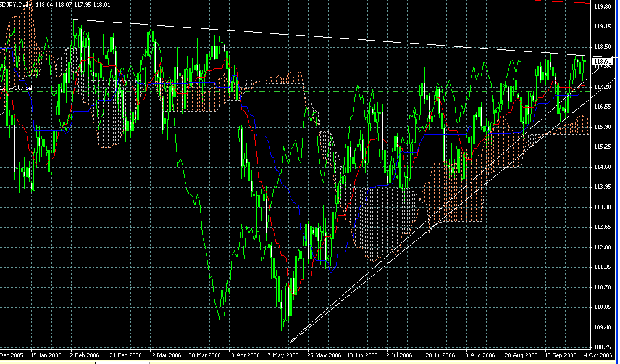Viewport: 620px width, 364px height.
Task: Click the '20 Jul 2006' date label
Action: [x=441, y=355]
